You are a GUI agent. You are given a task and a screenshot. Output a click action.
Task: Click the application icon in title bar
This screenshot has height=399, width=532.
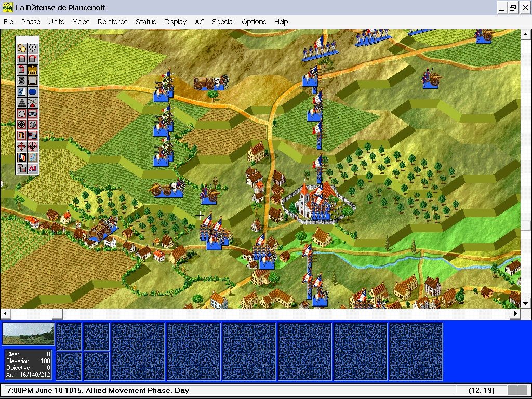[7, 7]
